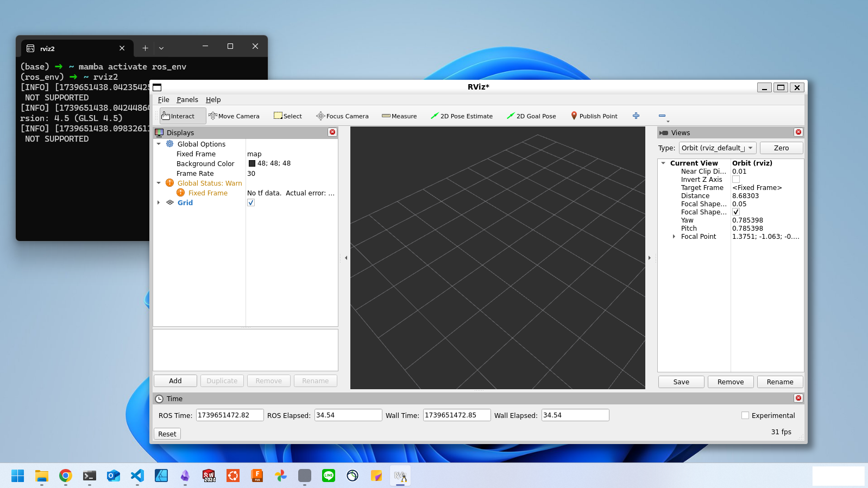Select the 2D Goal Pose tool

coord(531,116)
